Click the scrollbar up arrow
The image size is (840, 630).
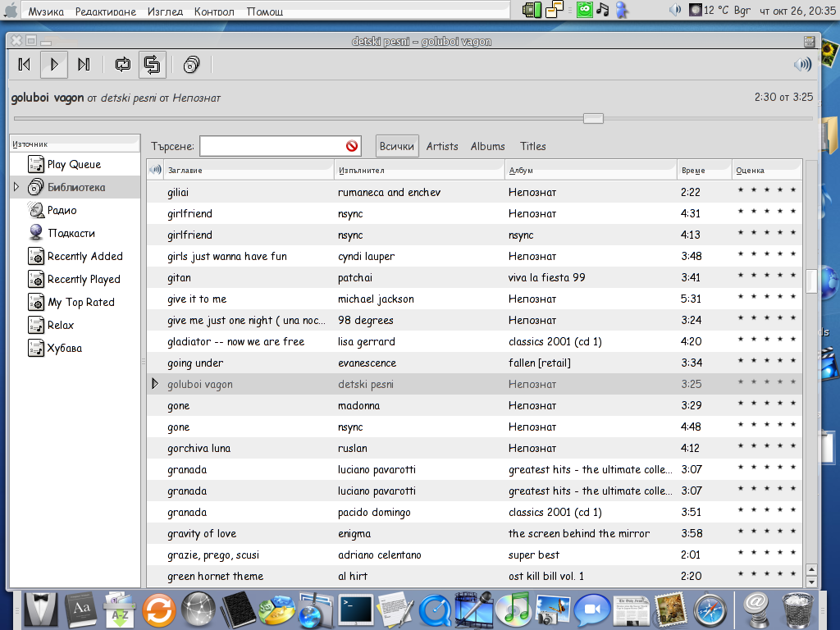811,570
